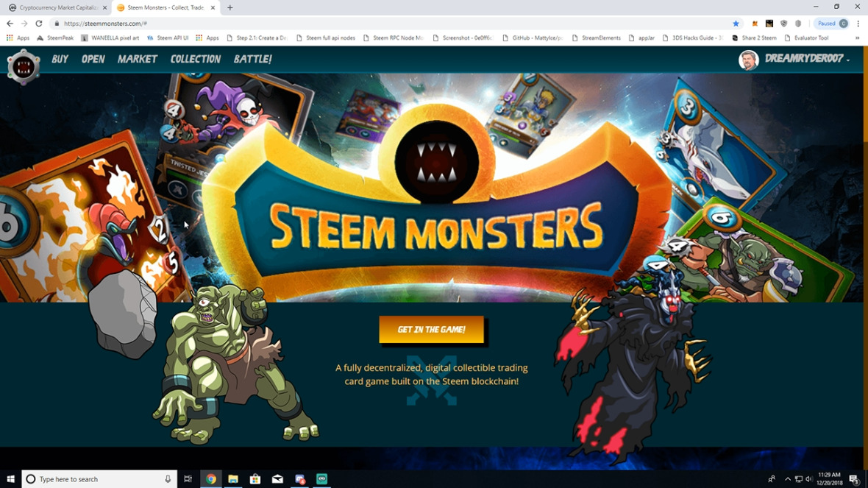Click the DREAMRYDER007 profile avatar
This screenshot has height=488, width=868.
pos(748,60)
